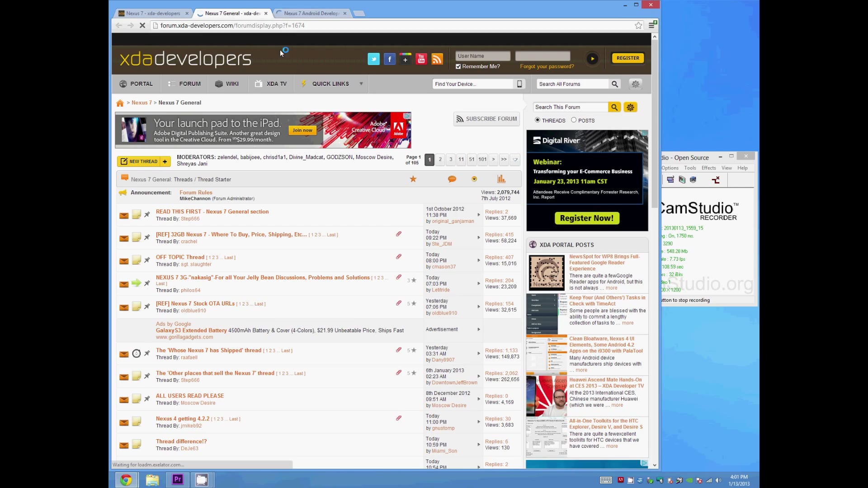Open the RSS feed icon in header

pyautogui.click(x=437, y=59)
